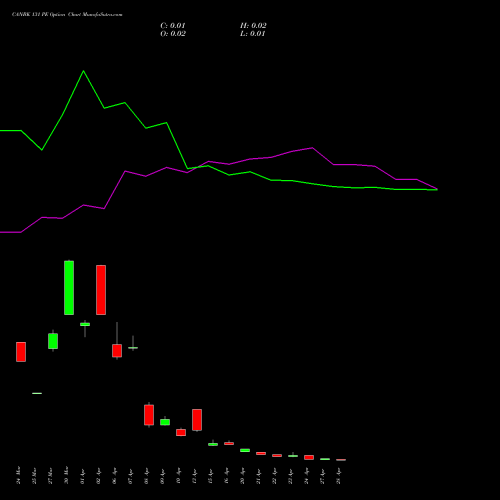This screenshot has width=500, height=500.
Task: Click the purple line's highest peak
Action: 312,148
